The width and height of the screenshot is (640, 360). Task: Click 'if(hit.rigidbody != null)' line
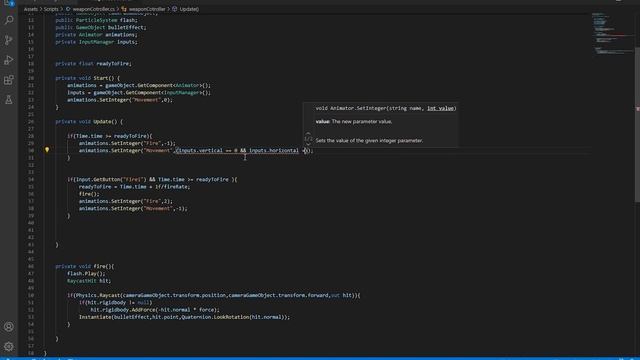coord(116,302)
